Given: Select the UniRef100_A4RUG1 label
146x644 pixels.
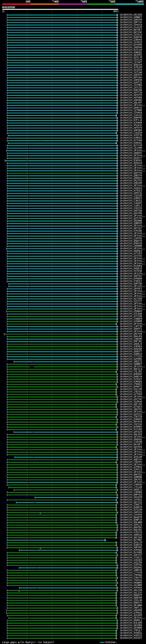Looking at the screenshot, I should (x=131, y=143).
